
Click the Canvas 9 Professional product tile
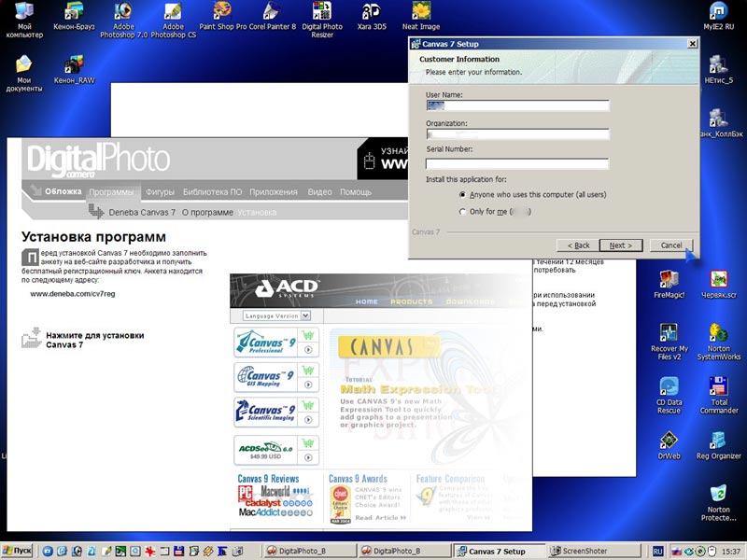pos(276,343)
